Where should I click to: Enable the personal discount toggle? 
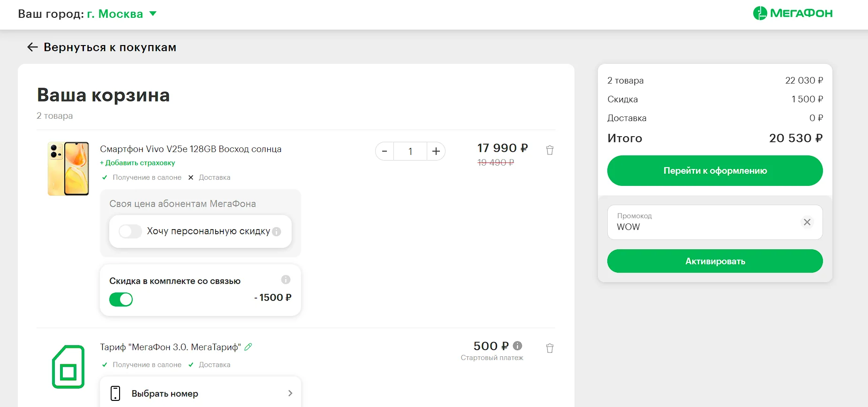(130, 231)
